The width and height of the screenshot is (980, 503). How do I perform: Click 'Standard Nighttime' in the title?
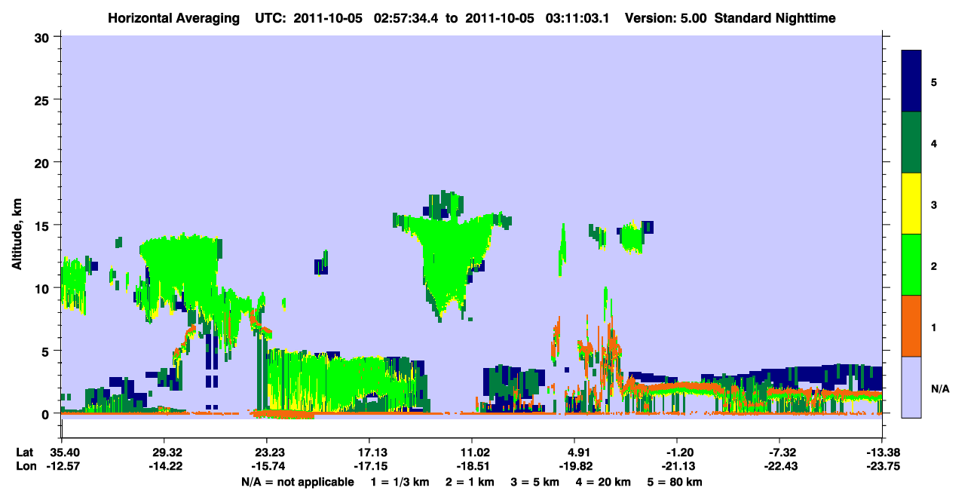point(775,17)
